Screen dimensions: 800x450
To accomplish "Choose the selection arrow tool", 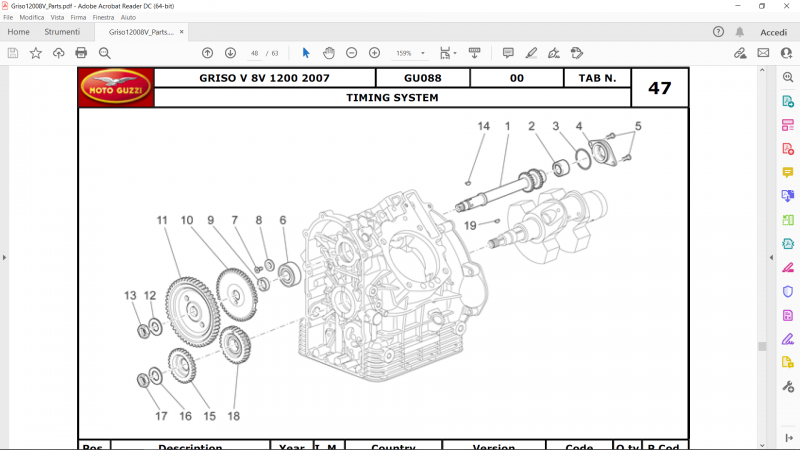I will 306,53.
